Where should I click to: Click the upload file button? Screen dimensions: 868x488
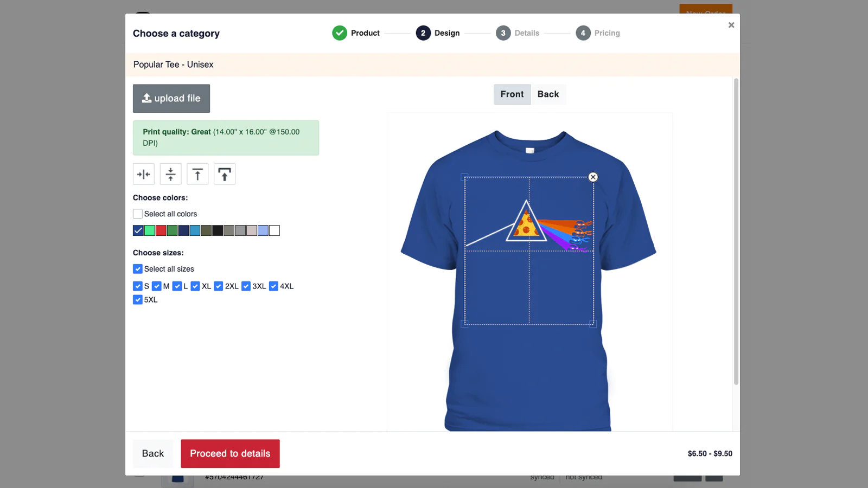171,98
